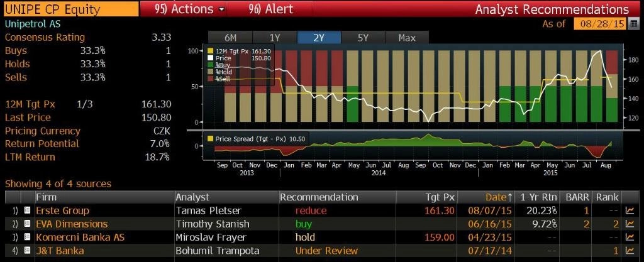Switch chart to 1Y range
Screen dimensions: 644x262
click(x=275, y=38)
